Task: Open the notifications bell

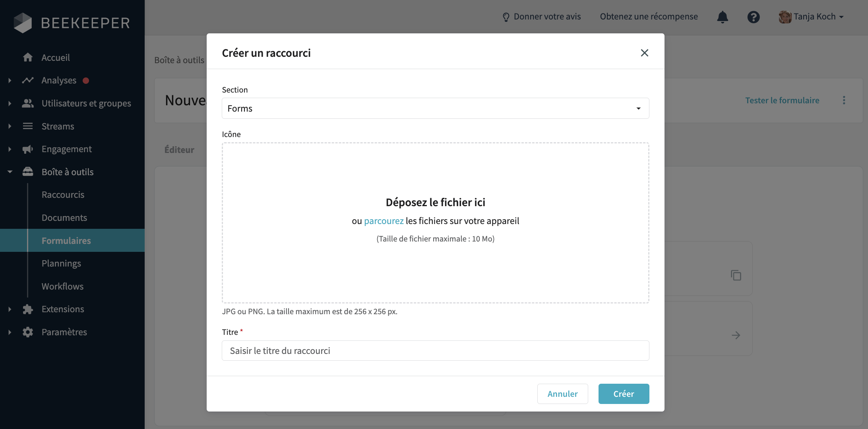Action: click(723, 17)
